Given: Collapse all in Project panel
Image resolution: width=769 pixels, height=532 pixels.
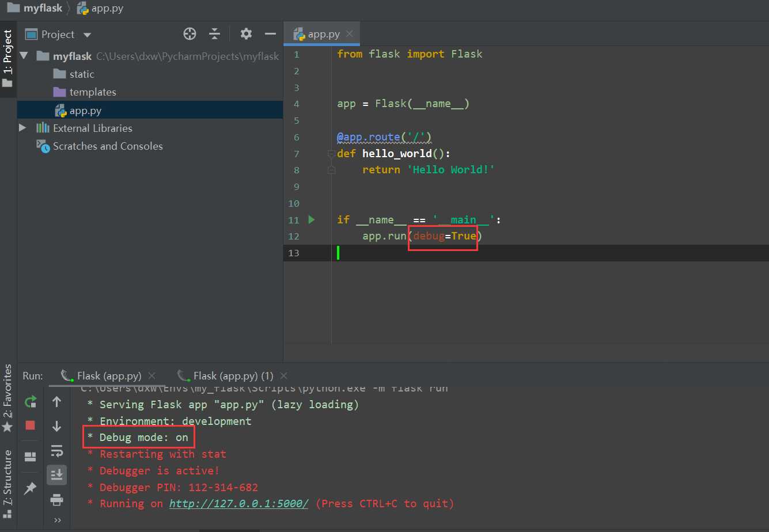Looking at the screenshot, I should pyautogui.click(x=215, y=34).
